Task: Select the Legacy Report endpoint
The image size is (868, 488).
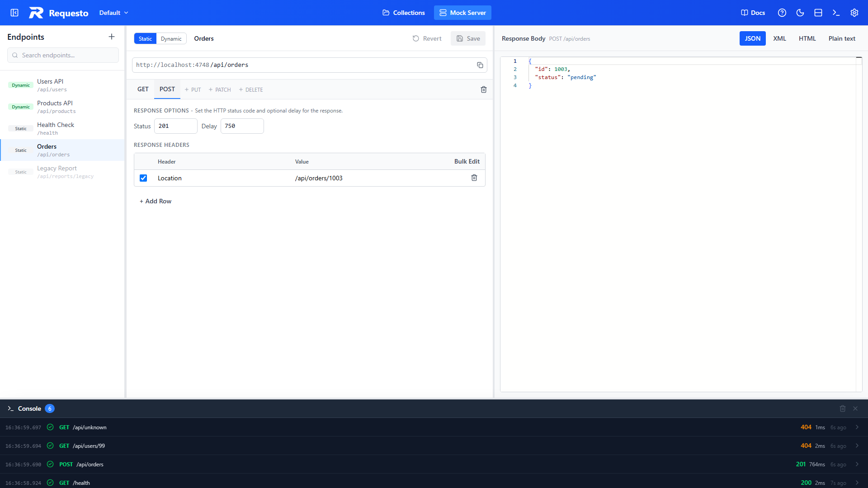Action: pyautogui.click(x=62, y=172)
